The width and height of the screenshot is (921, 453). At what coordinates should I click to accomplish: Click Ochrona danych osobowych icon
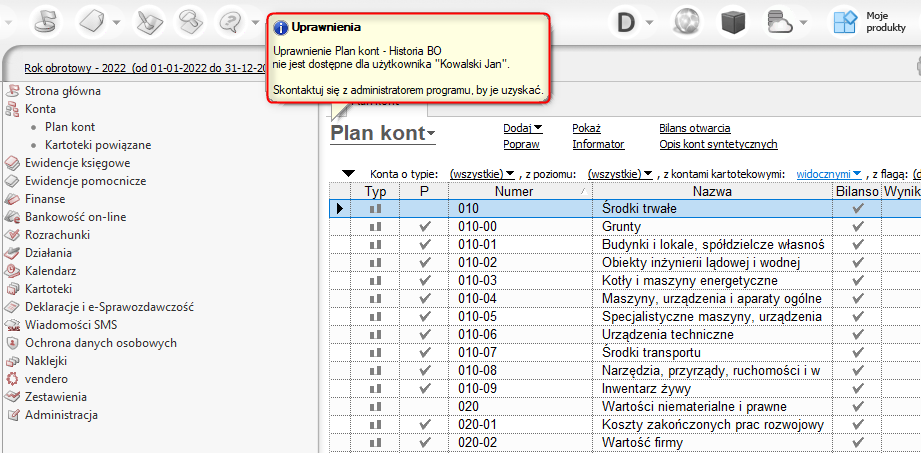pos(11,343)
